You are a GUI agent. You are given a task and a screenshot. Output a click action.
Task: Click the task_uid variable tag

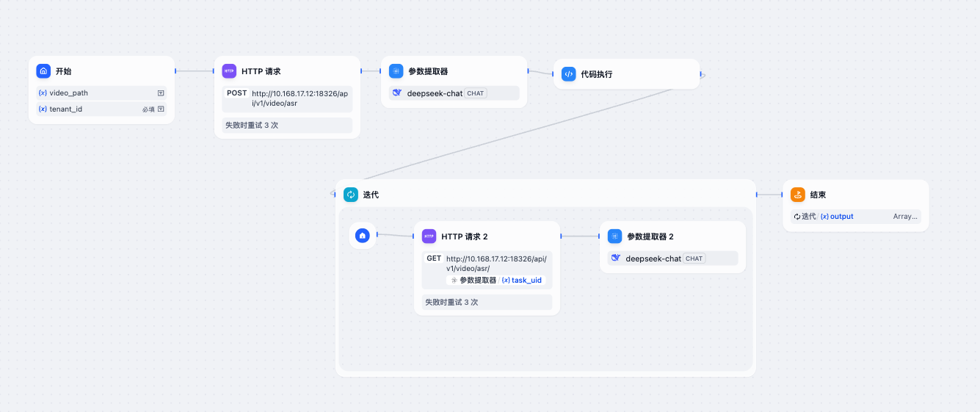pyautogui.click(x=522, y=281)
